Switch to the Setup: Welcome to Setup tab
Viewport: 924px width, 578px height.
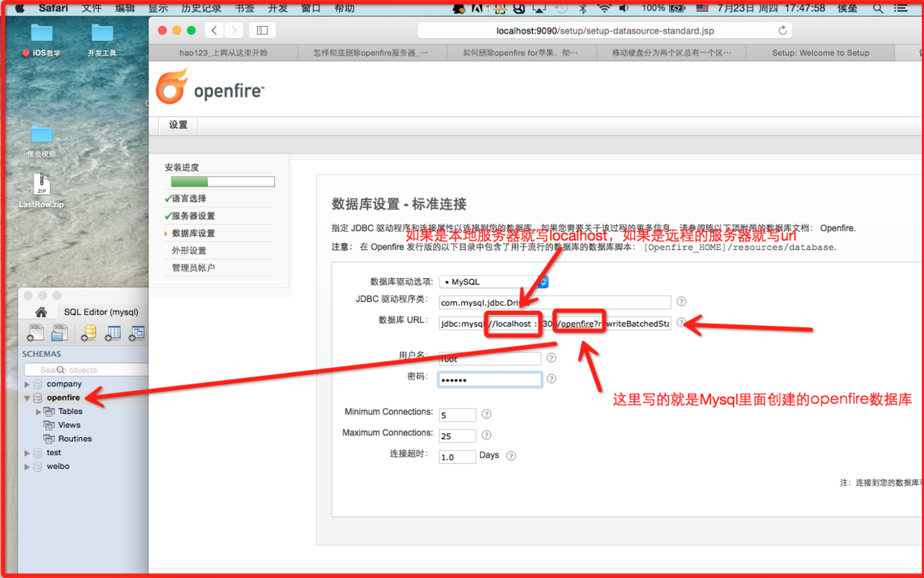[x=820, y=53]
